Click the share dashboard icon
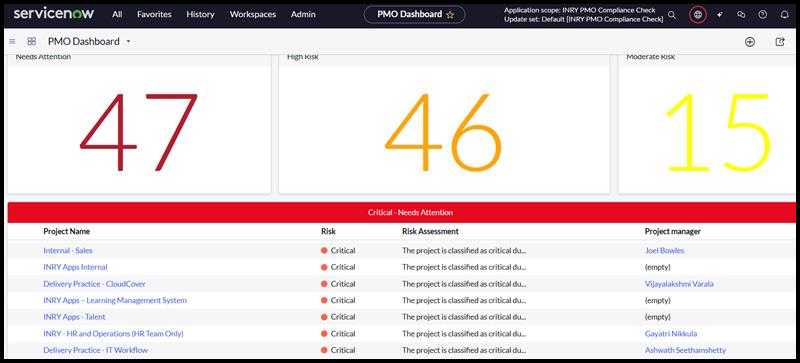The width and height of the screenshot is (800, 363). [780, 42]
